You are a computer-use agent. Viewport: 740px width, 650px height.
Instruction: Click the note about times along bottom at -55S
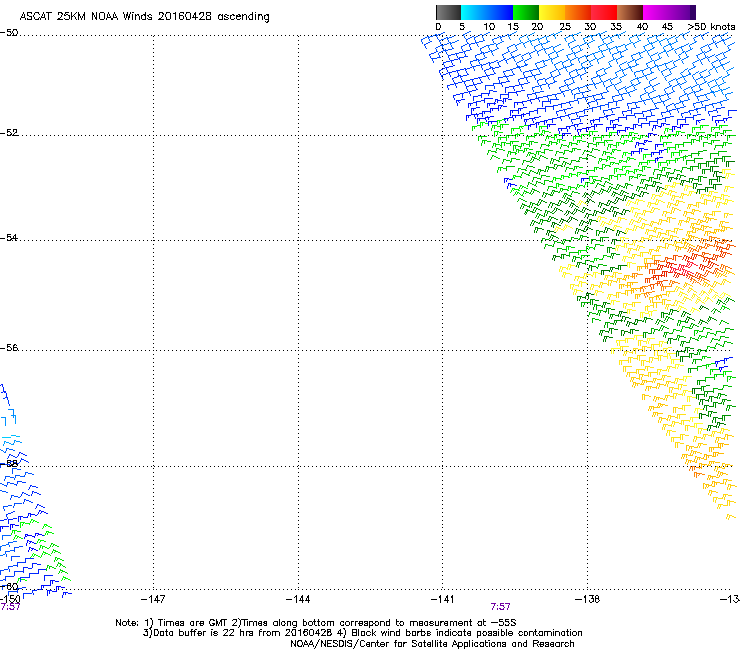point(374,623)
